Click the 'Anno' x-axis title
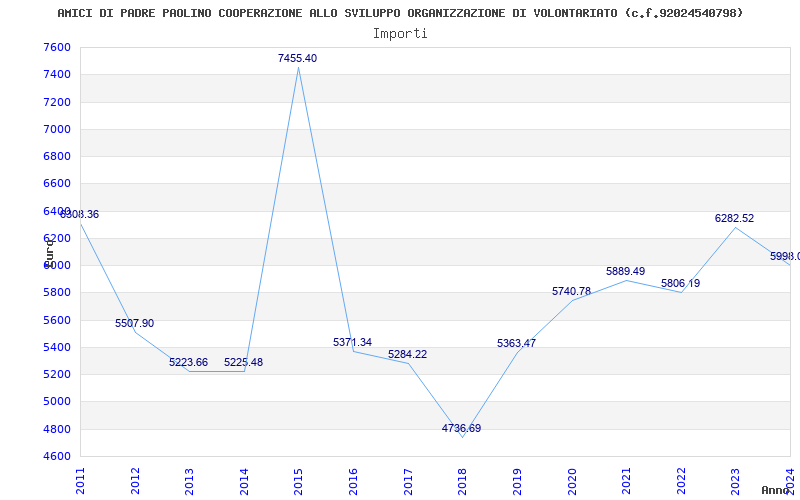Image resolution: width=800 pixels, height=500 pixels. click(775, 490)
